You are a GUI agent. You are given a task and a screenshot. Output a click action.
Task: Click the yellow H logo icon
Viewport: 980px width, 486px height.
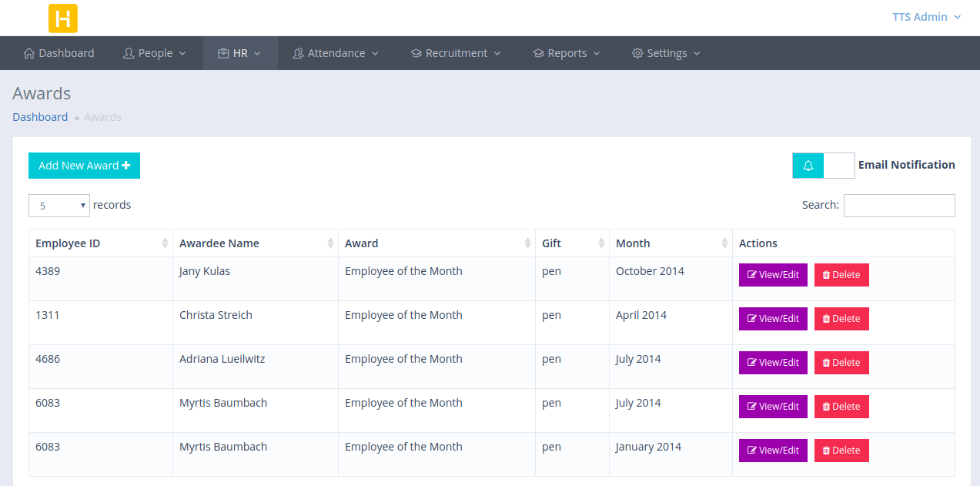click(62, 18)
